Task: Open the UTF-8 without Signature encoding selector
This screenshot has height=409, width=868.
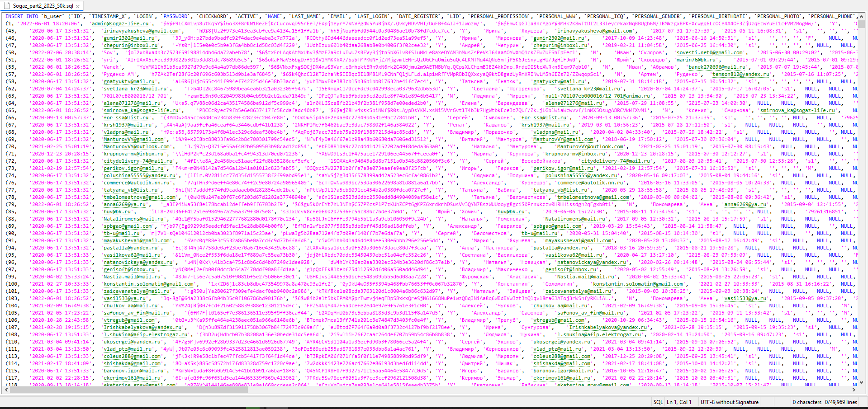Action: click(729, 402)
